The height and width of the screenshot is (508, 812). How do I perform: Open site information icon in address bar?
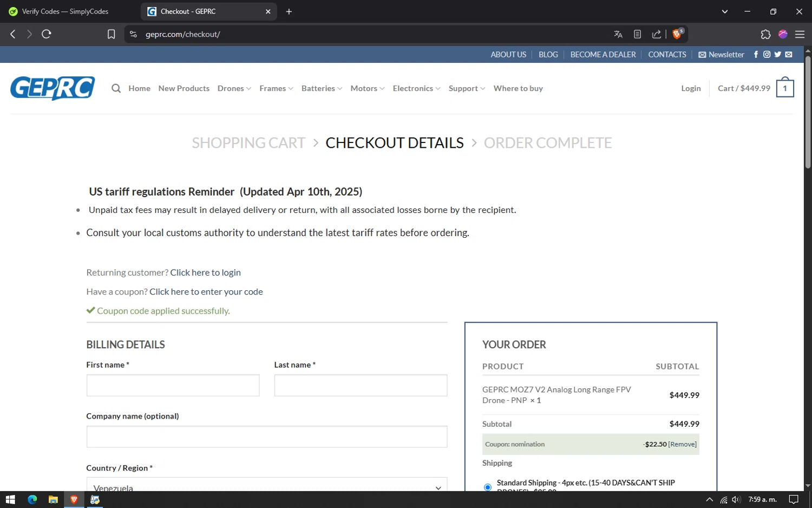point(133,34)
